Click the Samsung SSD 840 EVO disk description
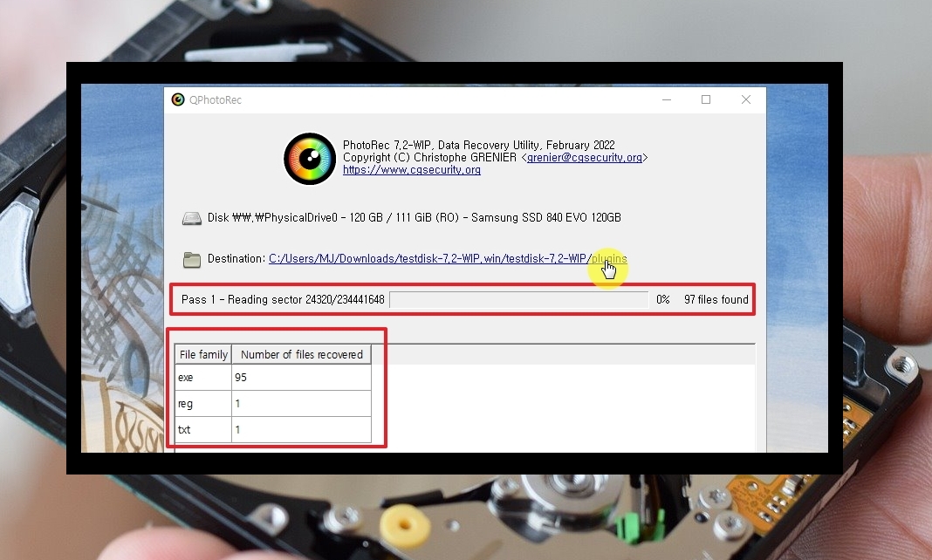This screenshot has height=560, width=932. tap(414, 218)
